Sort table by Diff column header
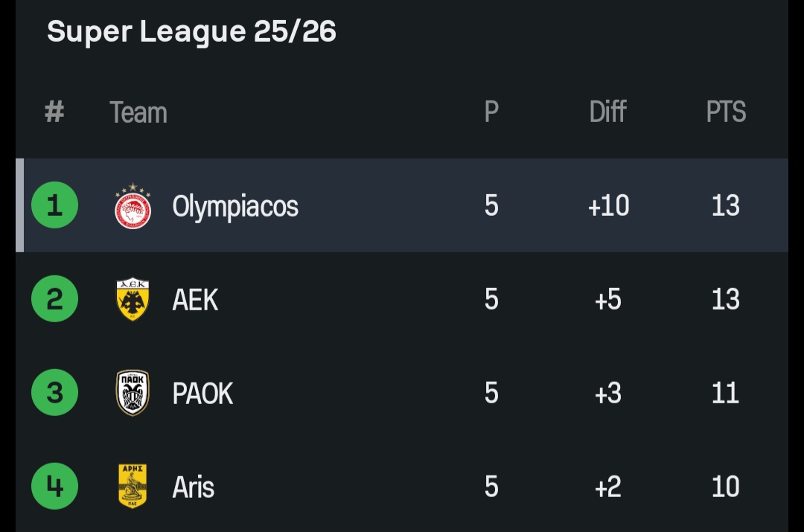804x532 pixels. 607,112
